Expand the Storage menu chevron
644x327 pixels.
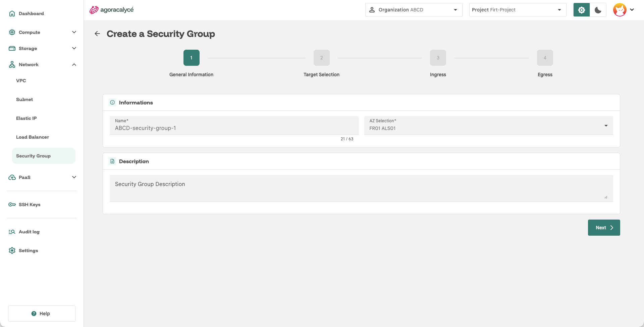pos(74,48)
